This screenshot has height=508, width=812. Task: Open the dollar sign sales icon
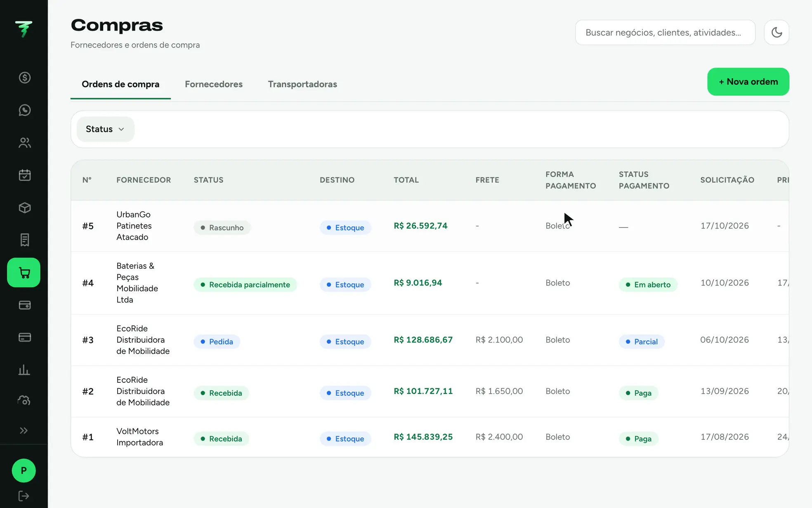click(25, 78)
